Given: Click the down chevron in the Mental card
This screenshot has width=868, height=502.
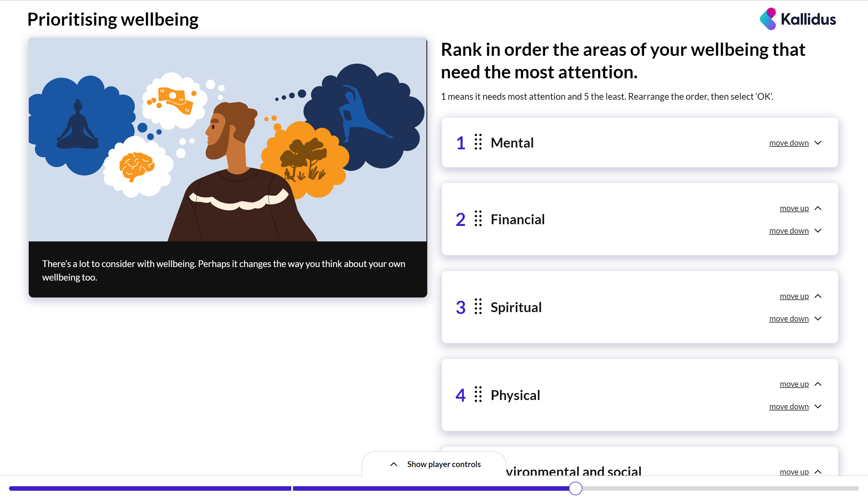Looking at the screenshot, I should point(818,143).
